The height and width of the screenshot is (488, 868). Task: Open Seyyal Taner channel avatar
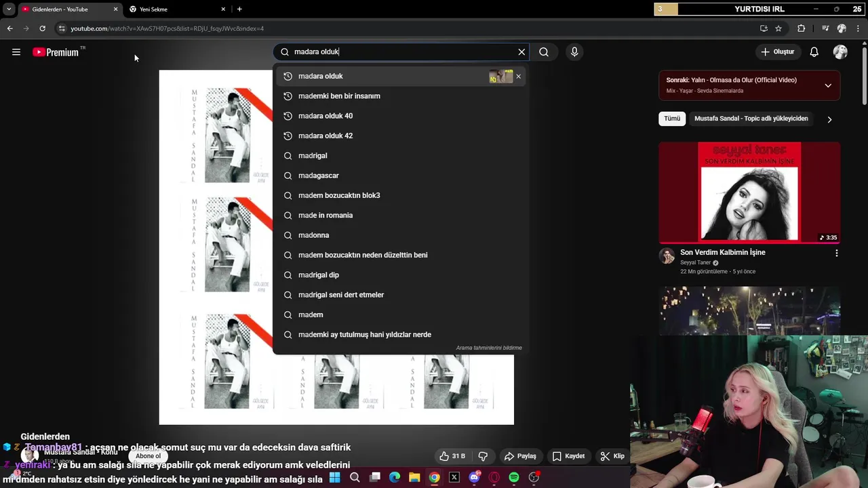[x=667, y=256]
